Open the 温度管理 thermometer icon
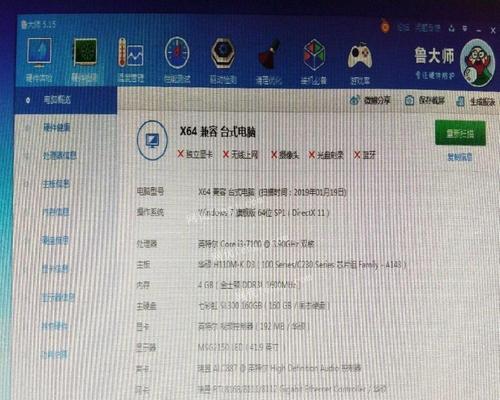Screen dimensions: 500x400 tap(131, 52)
